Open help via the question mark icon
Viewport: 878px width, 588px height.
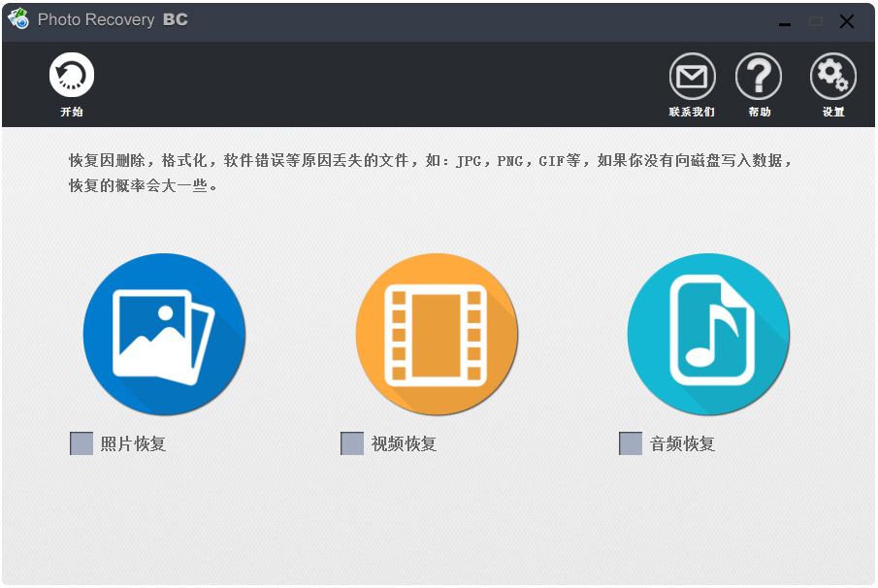click(x=759, y=76)
